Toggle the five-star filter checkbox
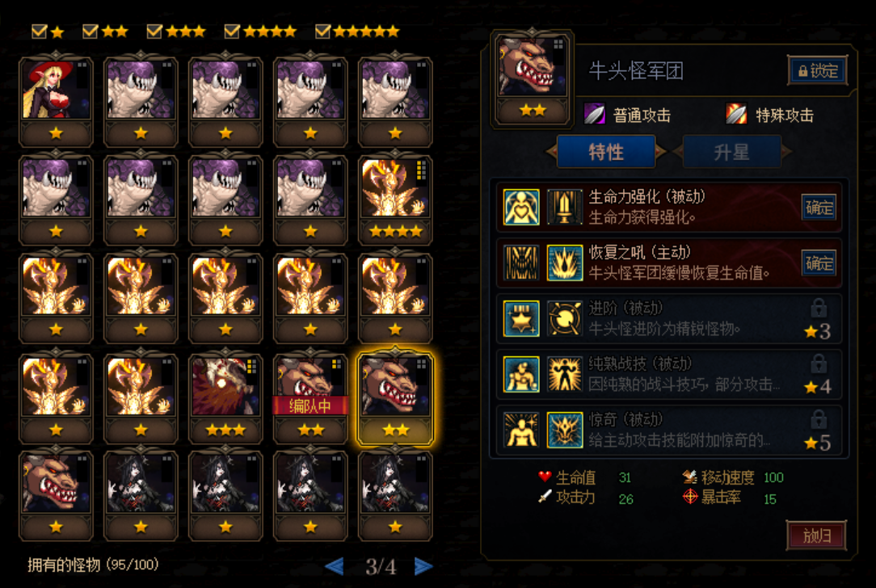Viewport: 876px width, 588px height. pos(323,31)
